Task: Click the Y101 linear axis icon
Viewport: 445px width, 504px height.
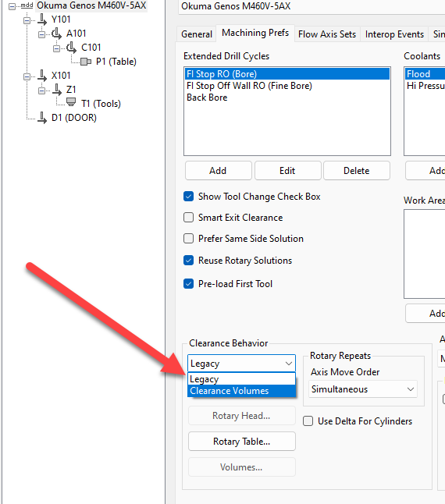Action: pos(42,20)
